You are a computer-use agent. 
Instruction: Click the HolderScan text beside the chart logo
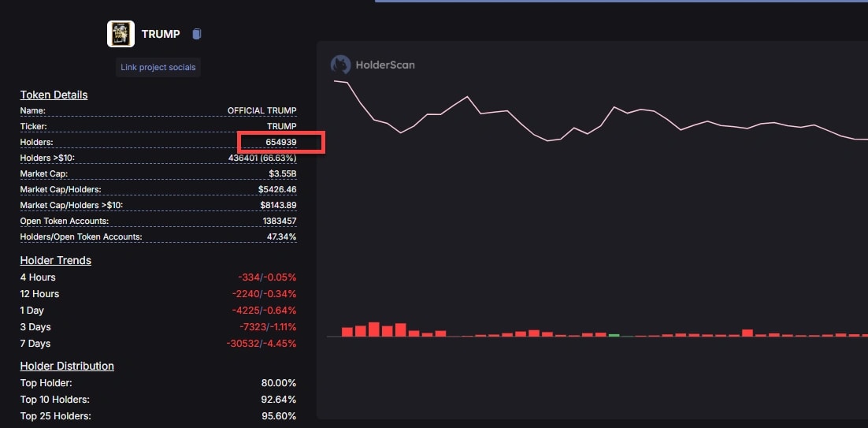coord(384,65)
